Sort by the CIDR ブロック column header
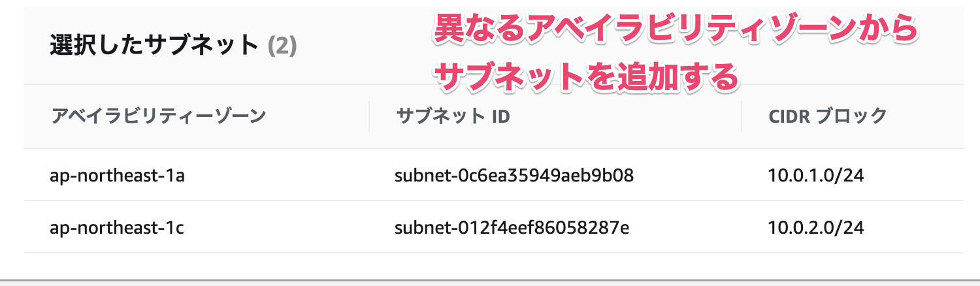 (x=828, y=116)
